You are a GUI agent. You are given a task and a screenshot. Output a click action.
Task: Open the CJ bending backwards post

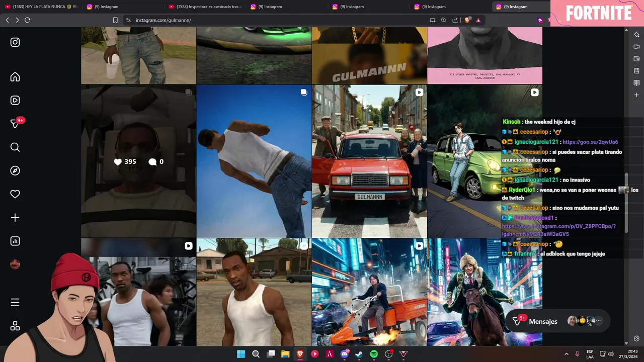[254, 161]
